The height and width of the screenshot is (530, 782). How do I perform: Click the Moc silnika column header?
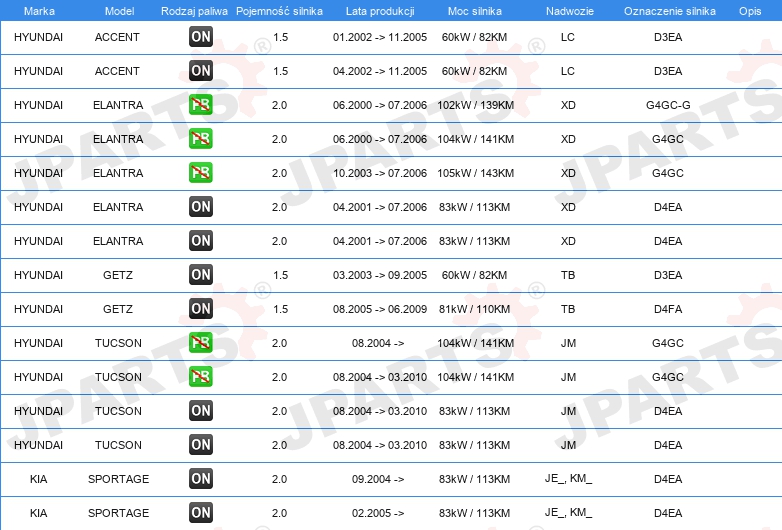coord(475,11)
